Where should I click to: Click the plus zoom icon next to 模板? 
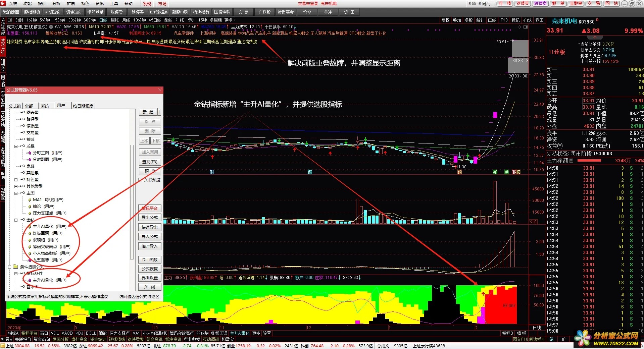click(x=533, y=333)
